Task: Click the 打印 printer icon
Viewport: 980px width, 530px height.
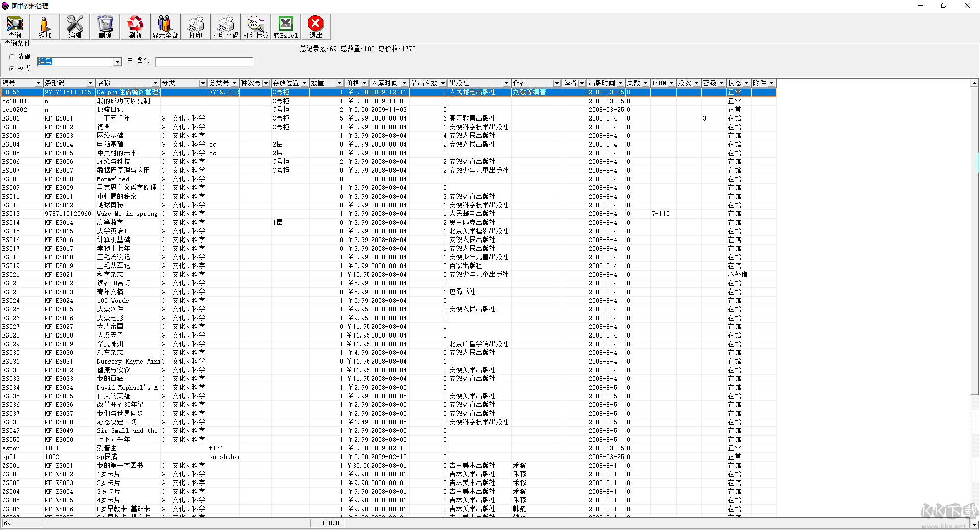Action: pos(195,27)
